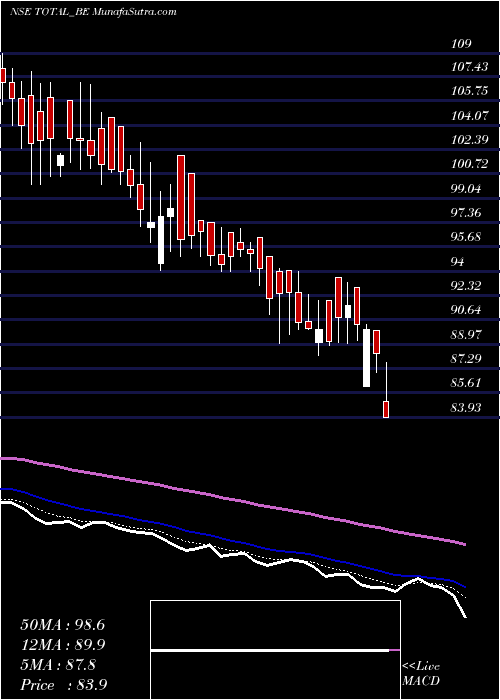Image resolution: width=500 pixels, height=700 pixels.
Task: Click the 100.72 price axis label
Action: [469, 164]
